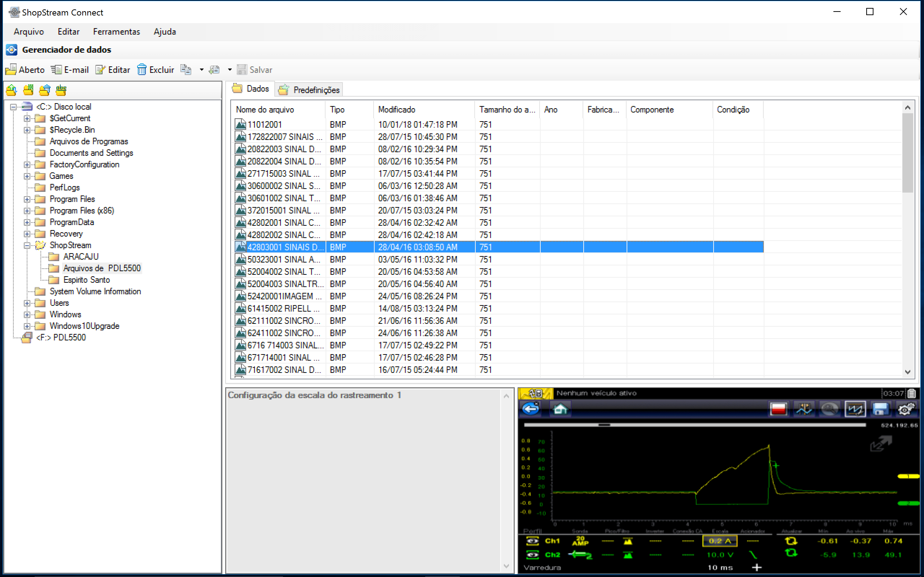Open dropdown arrow next to move icon
Screen dimensions: 924x577
(x=230, y=70)
